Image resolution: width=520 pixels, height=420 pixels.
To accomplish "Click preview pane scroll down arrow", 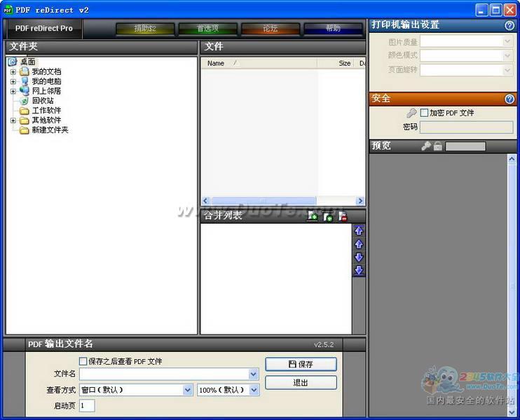I will [x=512, y=412].
